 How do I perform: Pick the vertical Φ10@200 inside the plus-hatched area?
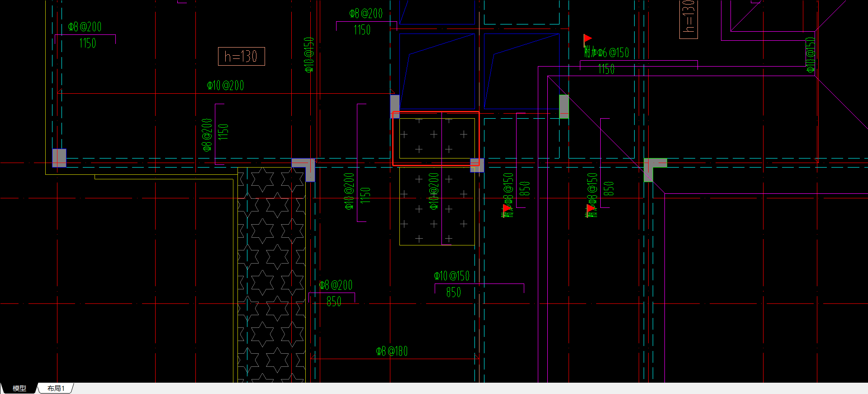434,191
